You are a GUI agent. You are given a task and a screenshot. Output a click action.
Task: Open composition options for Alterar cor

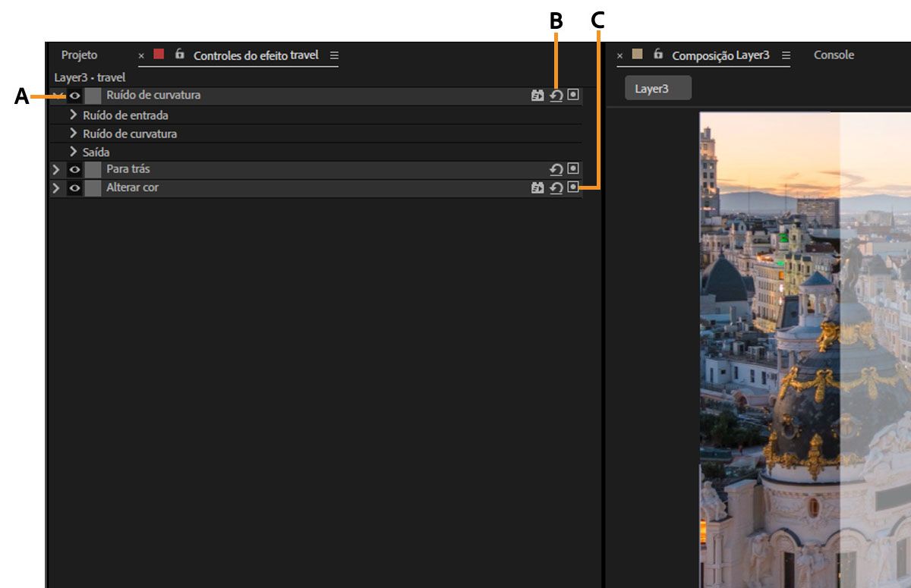coord(573,187)
